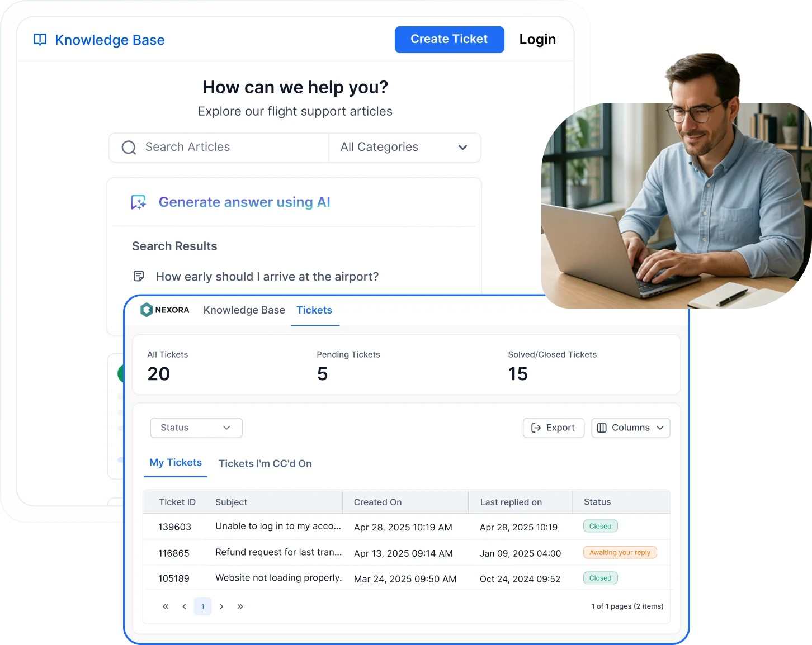Open the All Categories dropdown
The height and width of the screenshot is (645, 812).
[405, 148]
